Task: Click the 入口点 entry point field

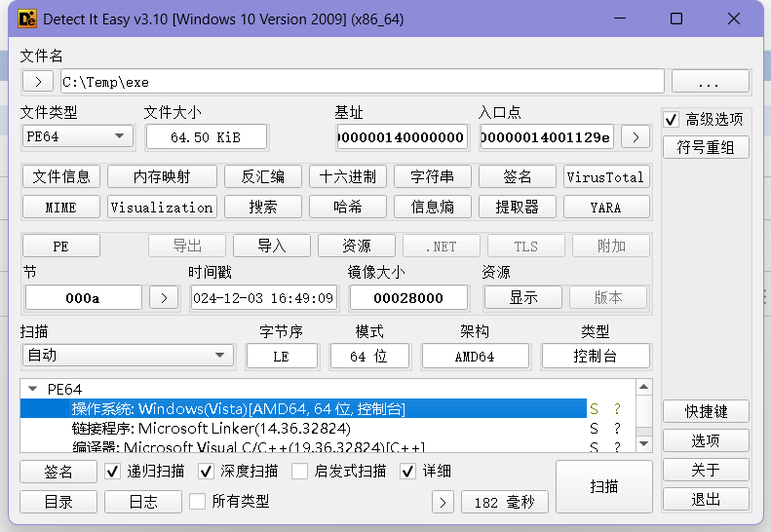Action: pyautogui.click(x=546, y=136)
